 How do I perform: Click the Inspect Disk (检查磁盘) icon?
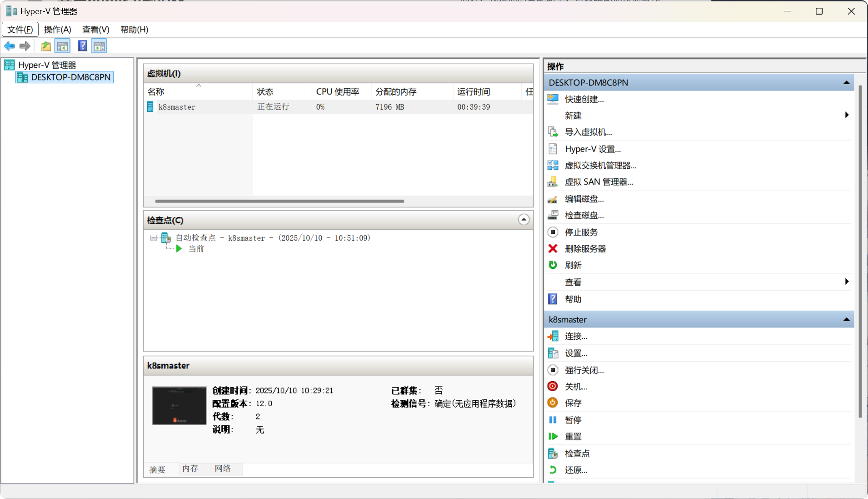(553, 215)
